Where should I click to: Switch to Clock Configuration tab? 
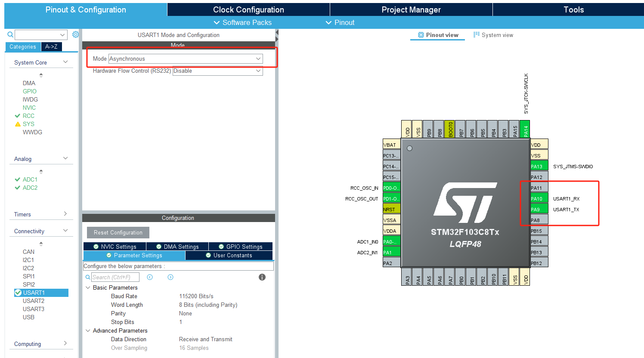tap(248, 9)
